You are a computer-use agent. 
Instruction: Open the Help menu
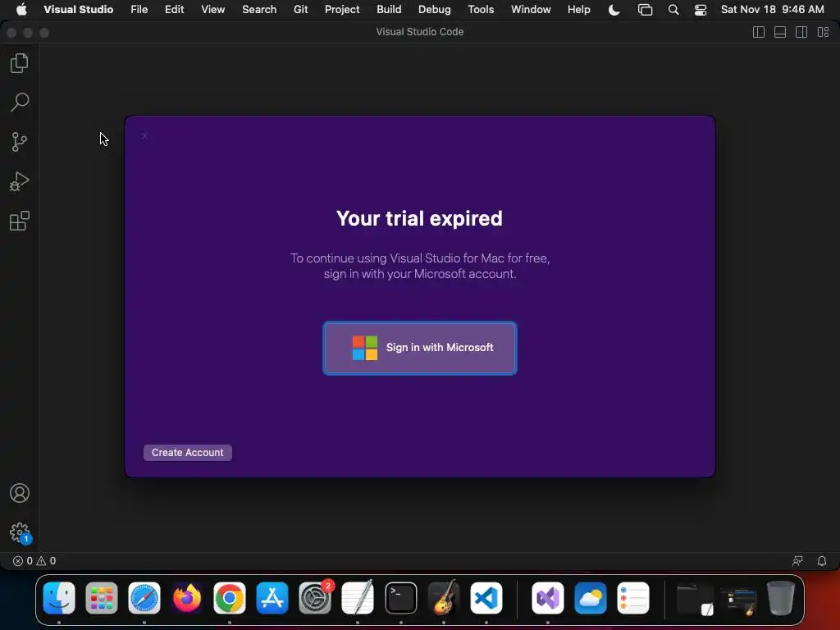pyautogui.click(x=578, y=9)
